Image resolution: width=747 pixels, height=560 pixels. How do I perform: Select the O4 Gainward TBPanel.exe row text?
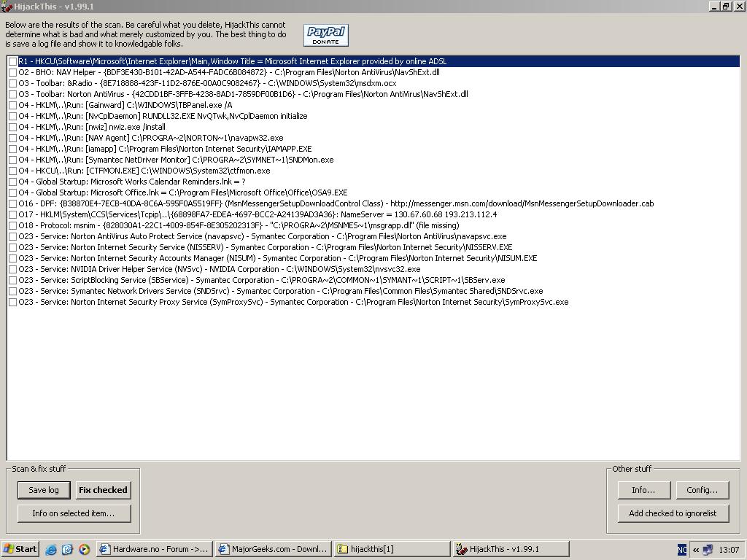pyautogui.click(x=125, y=105)
